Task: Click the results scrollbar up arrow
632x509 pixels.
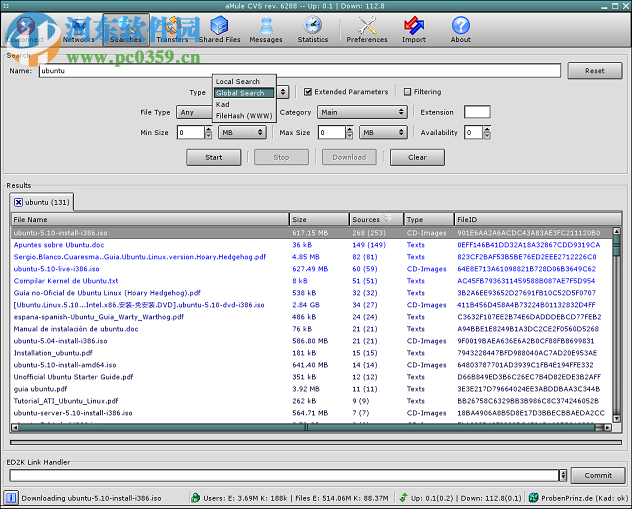Action: click(x=616, y=231)
